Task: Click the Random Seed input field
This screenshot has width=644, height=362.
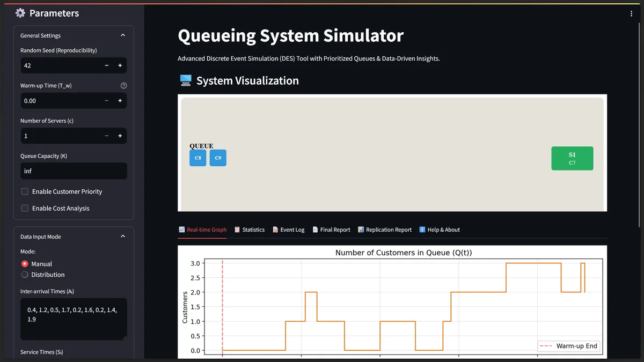Action: pos(60,65)
